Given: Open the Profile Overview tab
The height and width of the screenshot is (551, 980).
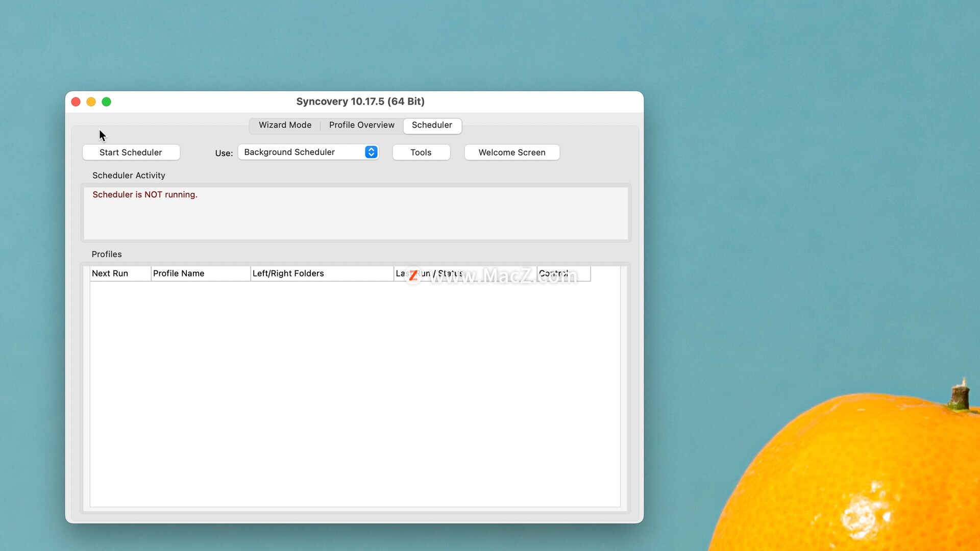Looking at the screenshot, I should click(x=361, y=125).
